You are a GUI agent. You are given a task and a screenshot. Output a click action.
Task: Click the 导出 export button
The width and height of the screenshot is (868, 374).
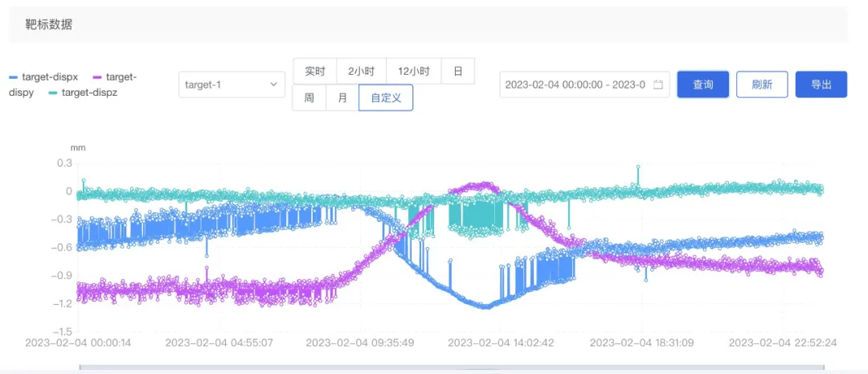point(821,84)
